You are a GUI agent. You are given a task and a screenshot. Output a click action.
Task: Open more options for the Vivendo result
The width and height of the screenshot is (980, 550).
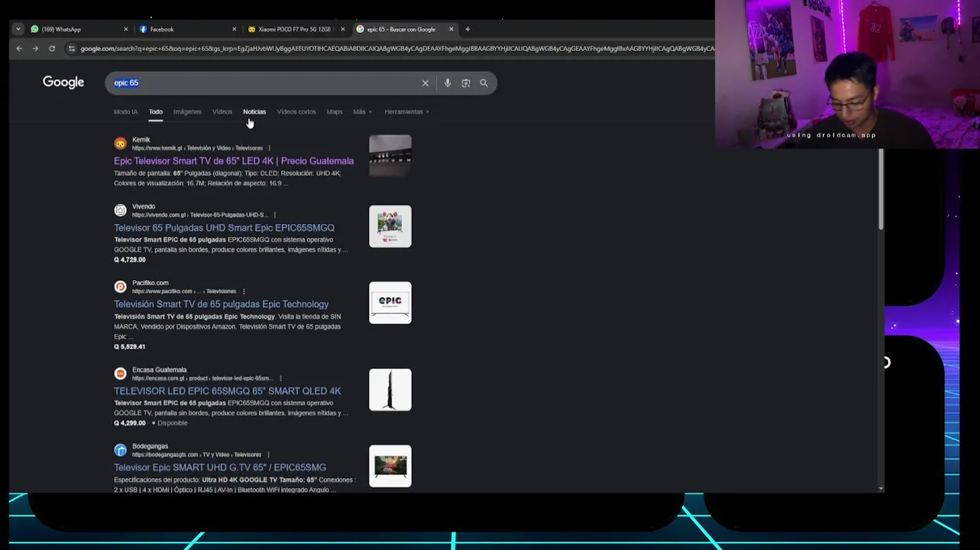tap(274, 215)
